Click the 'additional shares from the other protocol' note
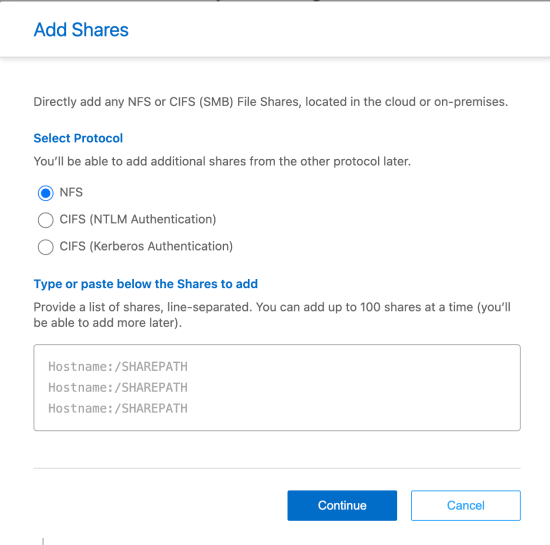550x545 pixels. [222, 161]
